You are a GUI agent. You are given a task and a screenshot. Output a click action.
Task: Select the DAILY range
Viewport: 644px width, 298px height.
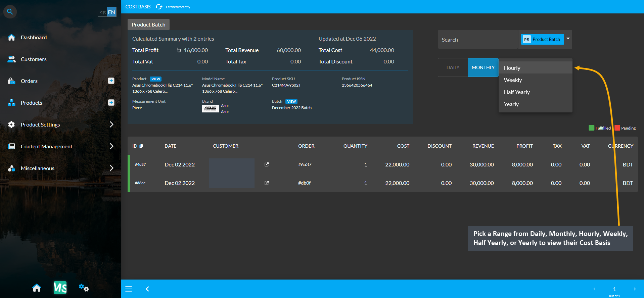(x=453, y=67)
